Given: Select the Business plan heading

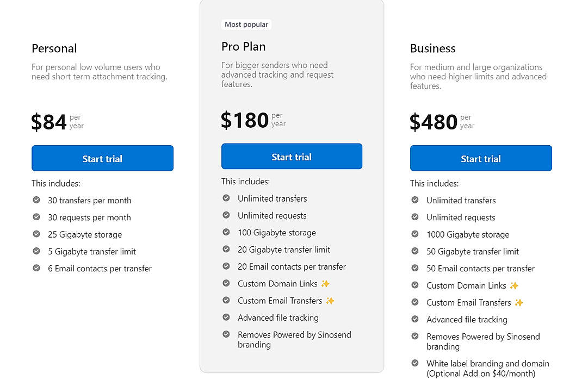Looking at the screenshot, I should point(433,48).
